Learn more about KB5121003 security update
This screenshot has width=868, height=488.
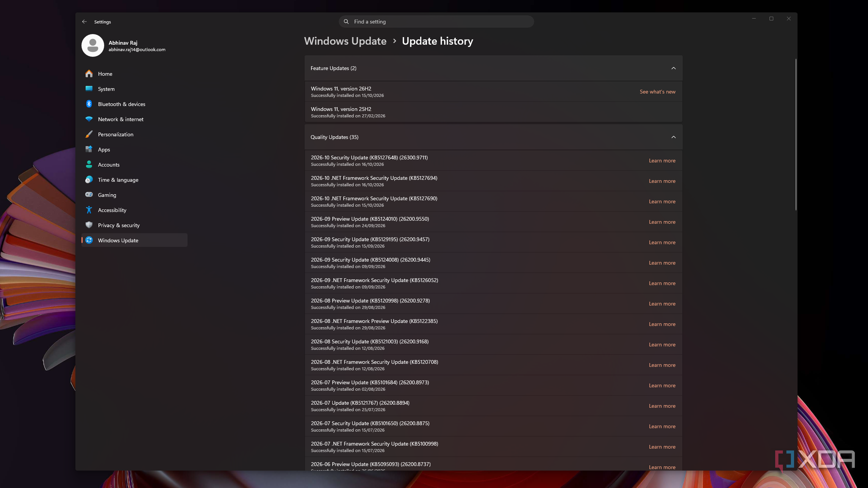[x=662, y=345]
